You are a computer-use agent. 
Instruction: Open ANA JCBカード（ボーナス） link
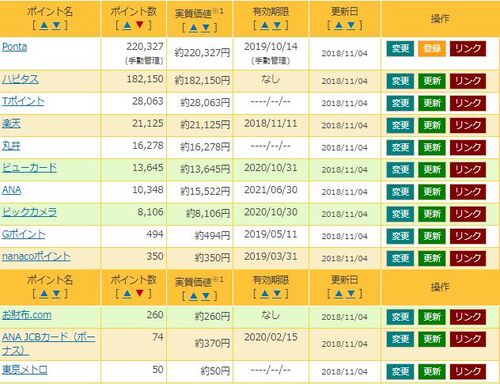point(48,344)
